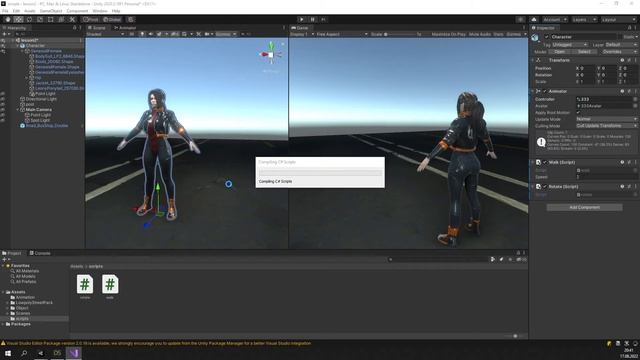The width and height of the screenshot is (640, 360).
Task: Click the Select model button in Inspector
Action: point(584,52)
